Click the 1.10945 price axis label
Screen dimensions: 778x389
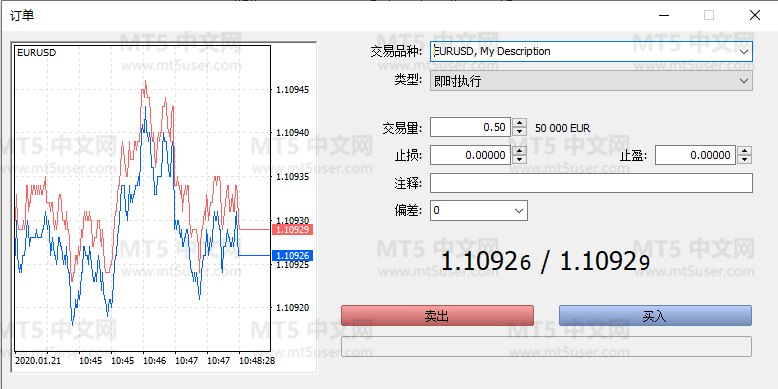coord(293,90)
